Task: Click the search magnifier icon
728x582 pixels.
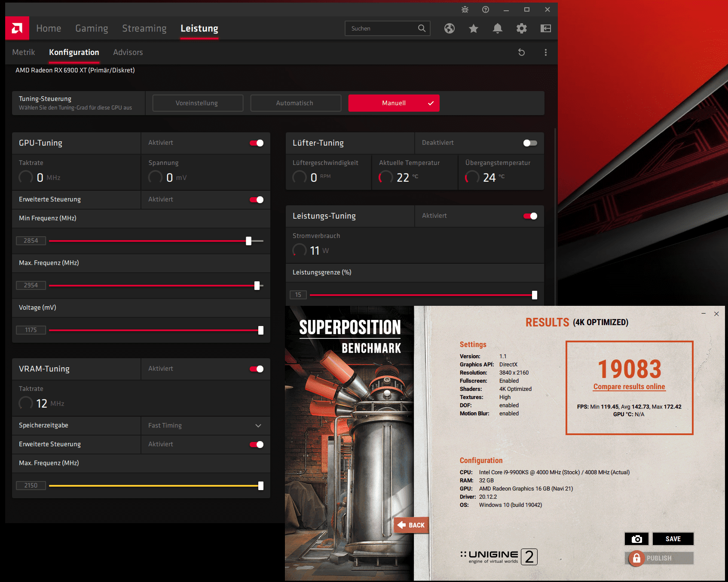Action: 422,28
